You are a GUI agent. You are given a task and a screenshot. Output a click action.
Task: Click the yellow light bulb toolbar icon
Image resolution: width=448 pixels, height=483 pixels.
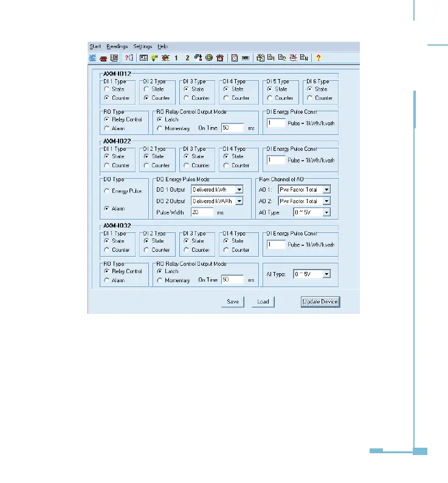coord(154,58)
